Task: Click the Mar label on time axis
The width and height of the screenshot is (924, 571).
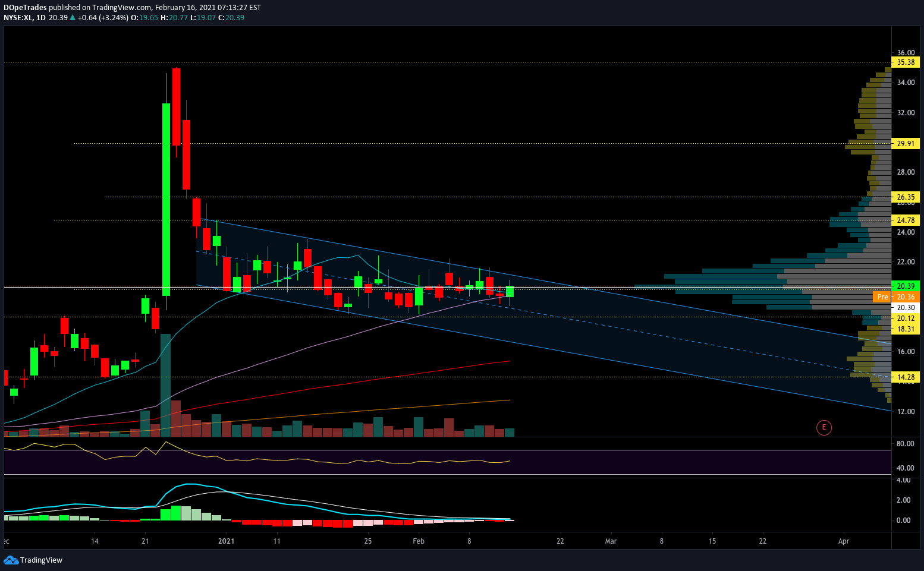Action: pos(611,541)
